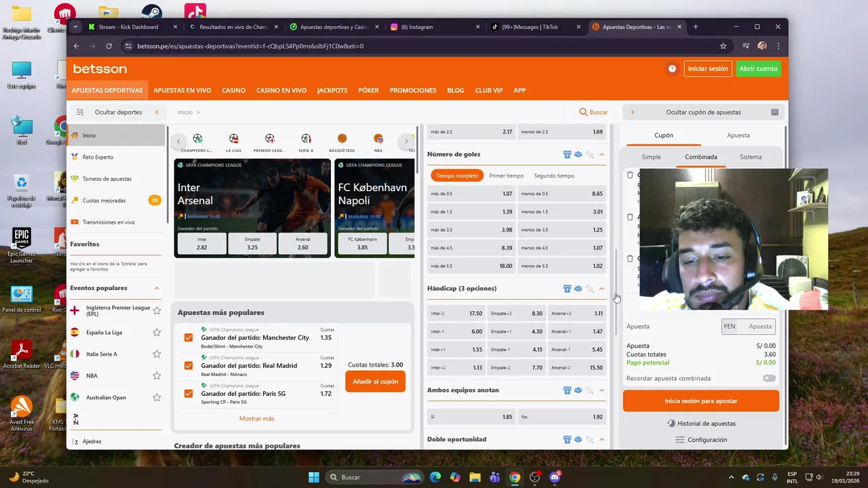The width and height of the screenshot is (868, 488).
Task: Pin the Hándicap (3 opciones) market
Action: click(x=590, y=289)
